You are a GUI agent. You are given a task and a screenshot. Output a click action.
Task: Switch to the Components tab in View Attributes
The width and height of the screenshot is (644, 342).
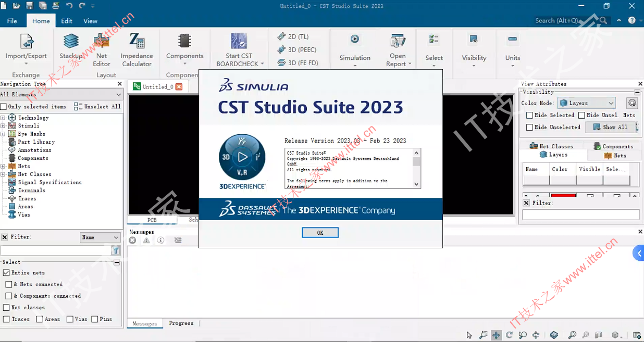[613, 146]
